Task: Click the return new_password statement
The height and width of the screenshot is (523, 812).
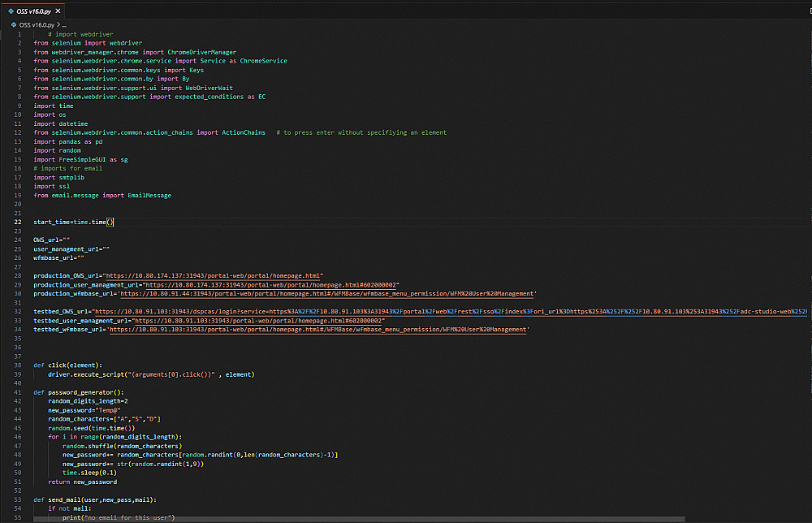Action: [82, 482]
